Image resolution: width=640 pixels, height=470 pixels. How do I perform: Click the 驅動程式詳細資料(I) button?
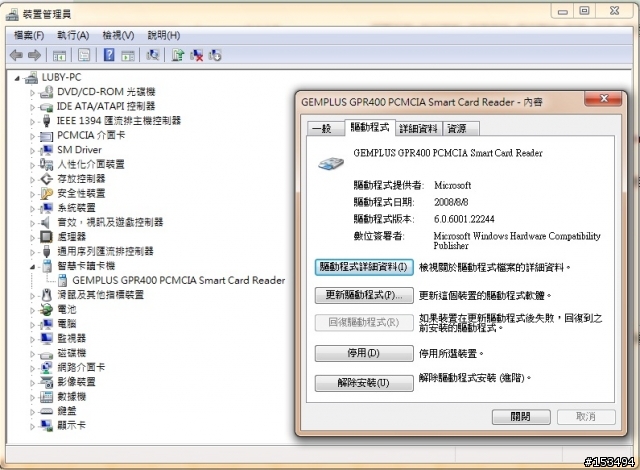click(x=364, y=267)
